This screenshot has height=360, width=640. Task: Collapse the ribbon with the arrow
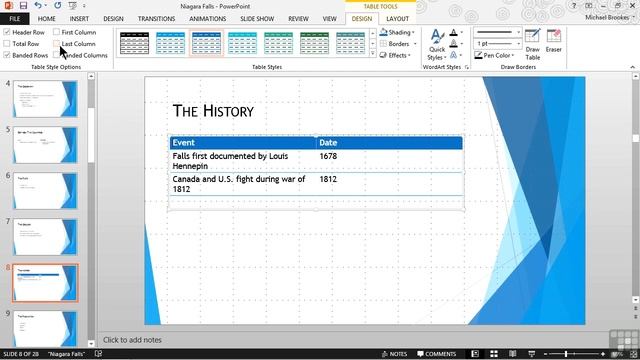click(632, 67)
